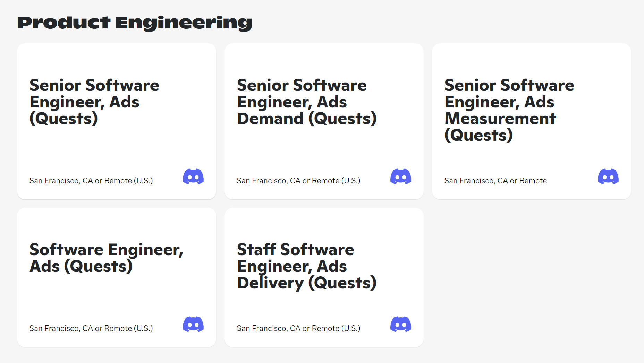The image size is (644, 363).
Task: Click location text under Software Engineer, Ads (Quests)
Action: click(x=91, y=328)
